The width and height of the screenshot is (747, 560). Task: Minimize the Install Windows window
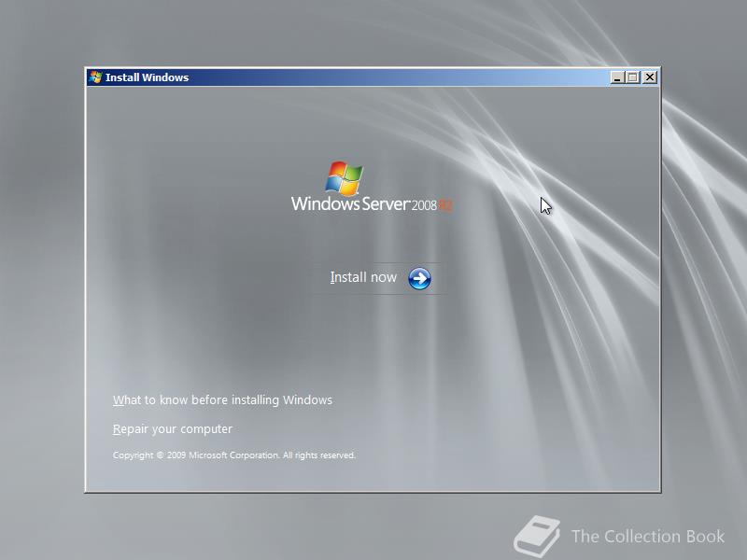tap(617, 77)
